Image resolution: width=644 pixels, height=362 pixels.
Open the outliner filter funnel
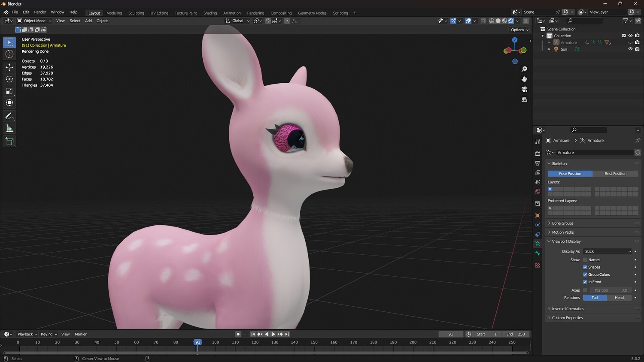(626, 21)
